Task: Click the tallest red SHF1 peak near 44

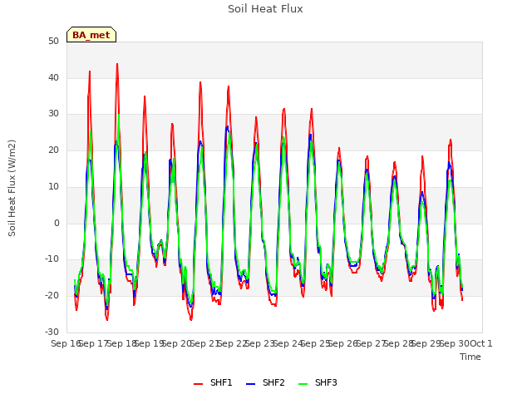Action: click(117, 64)
